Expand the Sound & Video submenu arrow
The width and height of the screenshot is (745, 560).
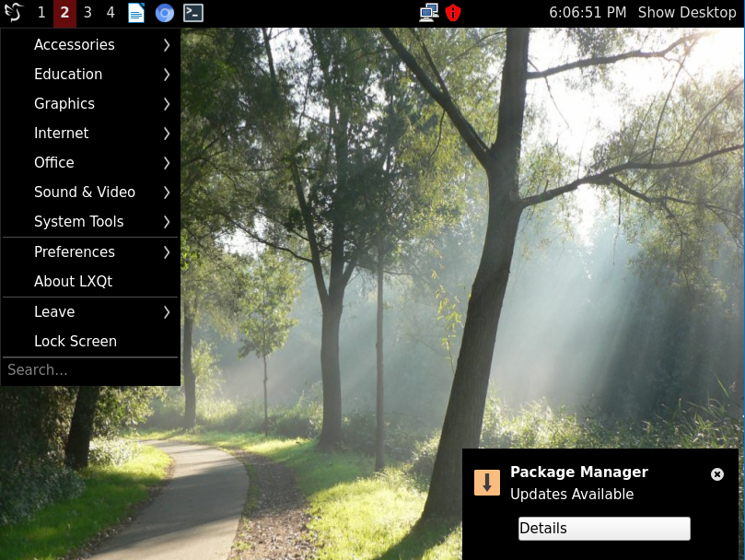click(x=167, y=192)
